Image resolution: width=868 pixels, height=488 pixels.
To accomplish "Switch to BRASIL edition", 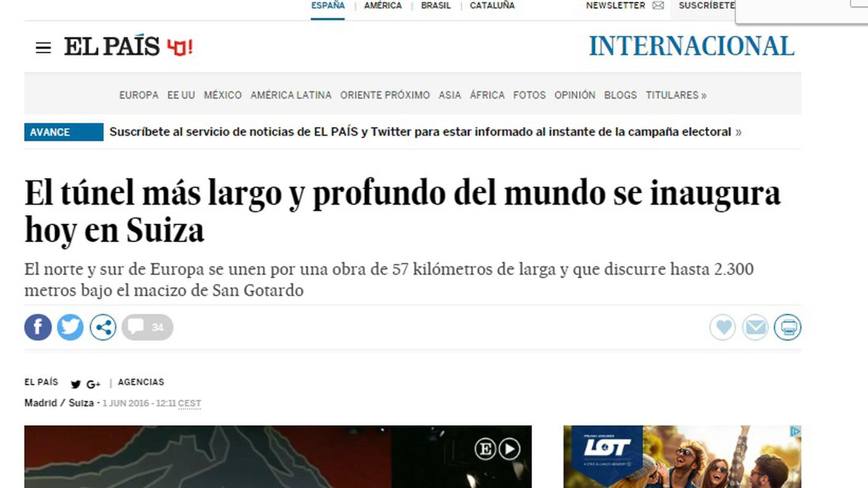I will 436,6.
